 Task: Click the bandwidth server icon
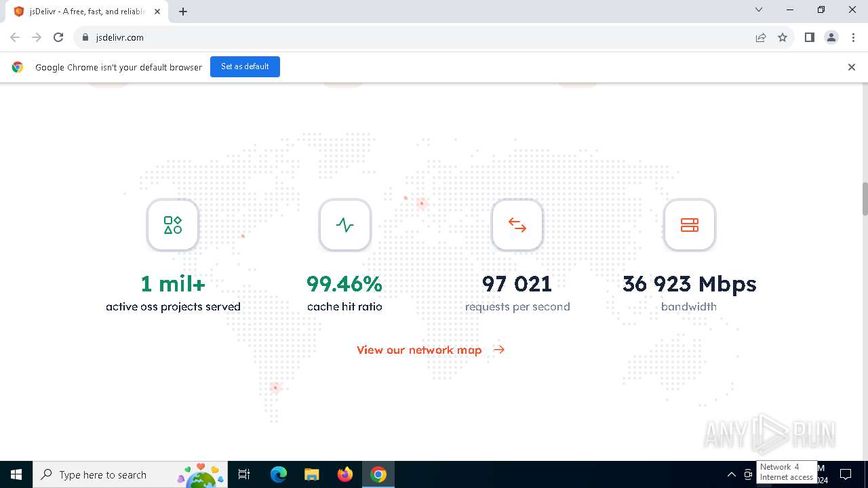690,225
